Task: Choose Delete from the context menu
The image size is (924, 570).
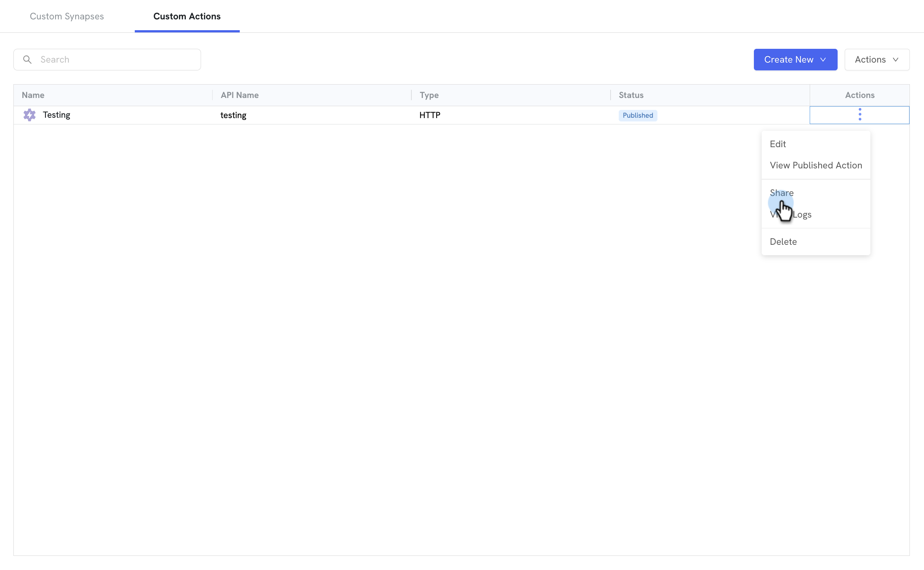Action: point(816,242)
